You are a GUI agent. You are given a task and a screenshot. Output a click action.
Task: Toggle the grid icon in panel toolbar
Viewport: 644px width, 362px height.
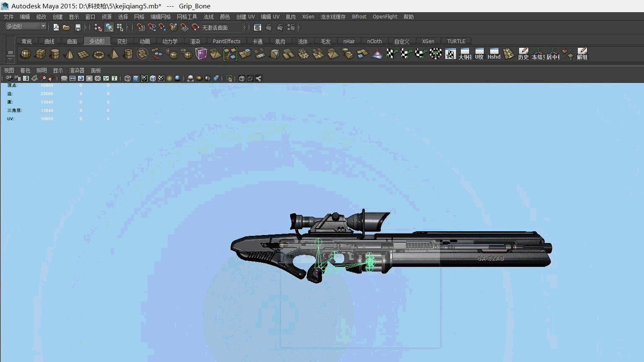click(x=64, y=78)
